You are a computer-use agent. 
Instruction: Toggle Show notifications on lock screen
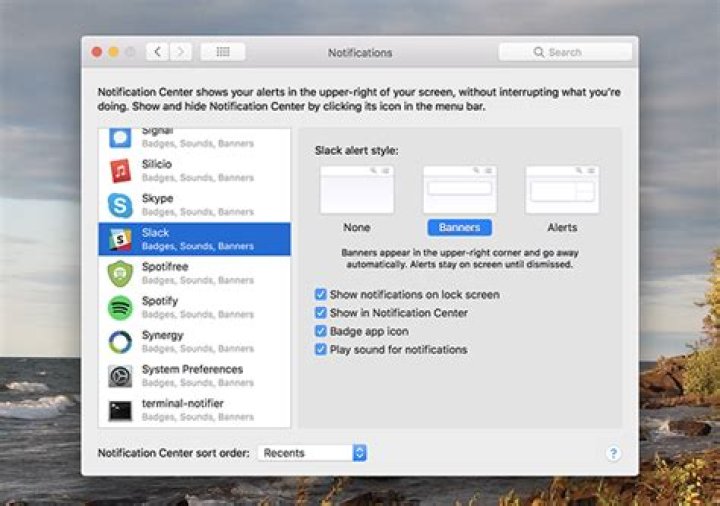click(321, 294)
